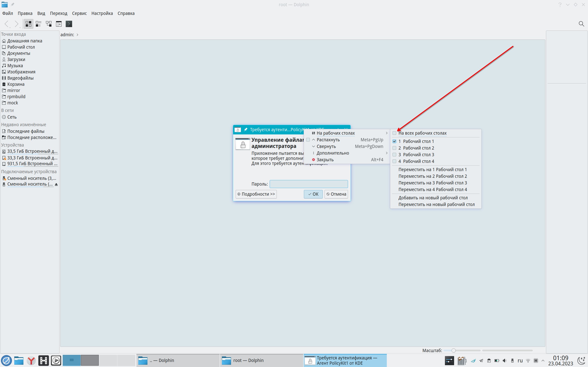This screenshot has width=588, height=367.
Task: Click the search magnifier icon
Action: pos(581,24)
